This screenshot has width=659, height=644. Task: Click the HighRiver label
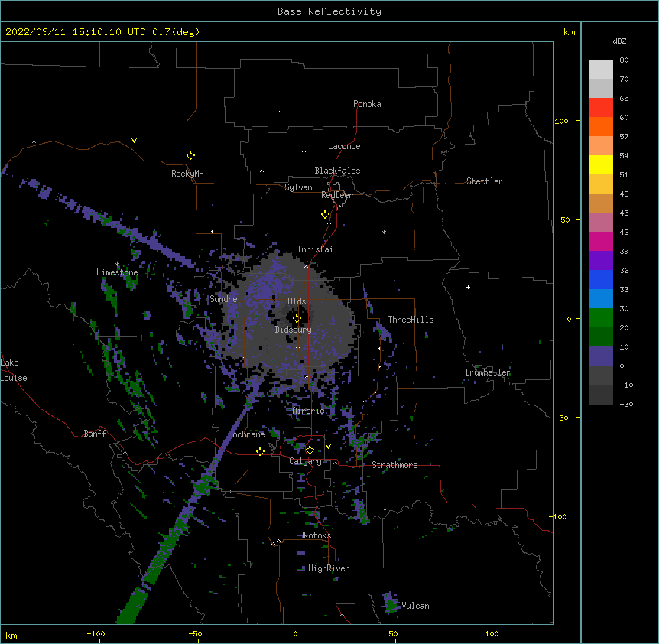pyautogui.click(x=329, y=568)
